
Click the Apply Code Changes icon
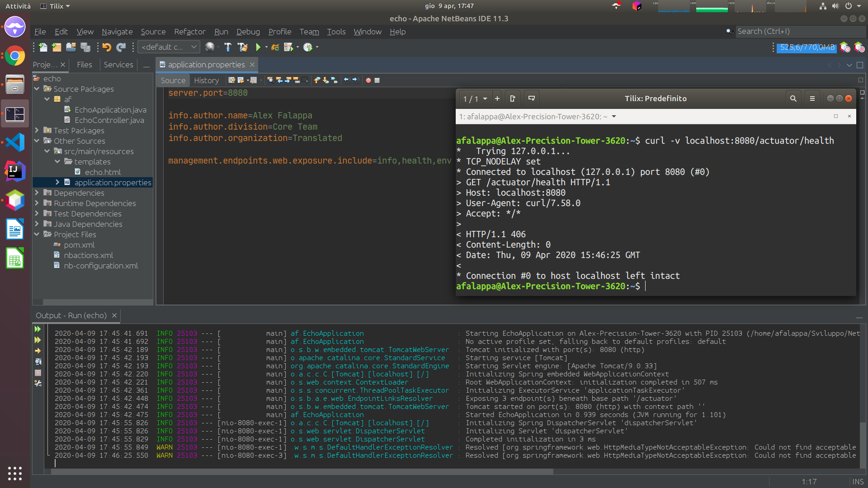point(275,47)
